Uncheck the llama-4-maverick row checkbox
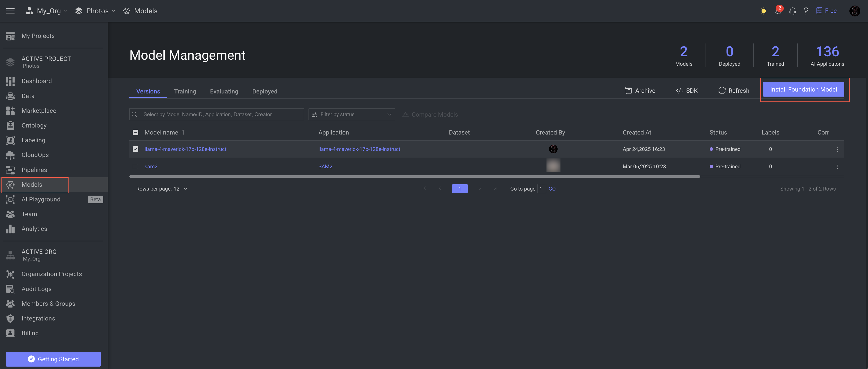 click(135, 149)
